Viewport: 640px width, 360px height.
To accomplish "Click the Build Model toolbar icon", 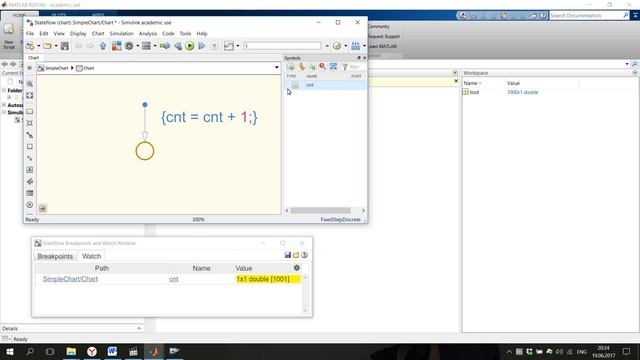I will [x=356, y=46].
